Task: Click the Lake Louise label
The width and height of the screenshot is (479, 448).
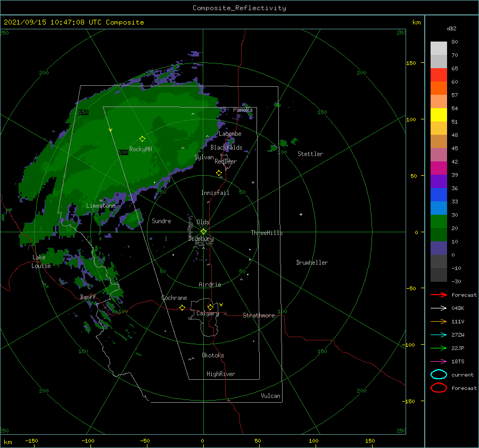Action: click(x=41, y=262)
